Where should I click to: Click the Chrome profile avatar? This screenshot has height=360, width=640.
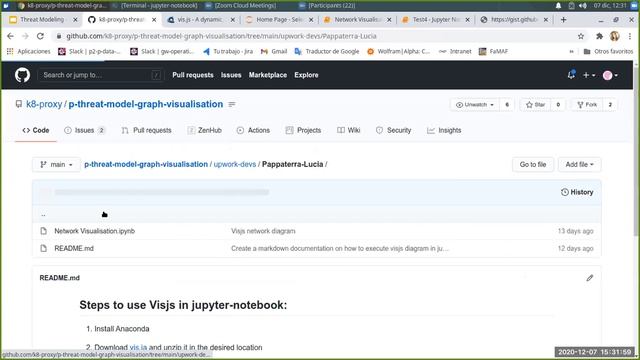tap(615, 36)
